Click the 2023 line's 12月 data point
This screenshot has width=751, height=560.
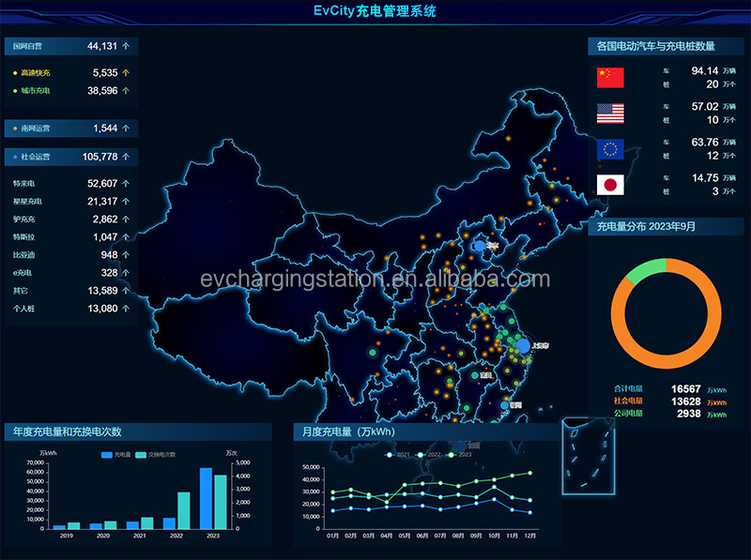click(x=529, y=473)
